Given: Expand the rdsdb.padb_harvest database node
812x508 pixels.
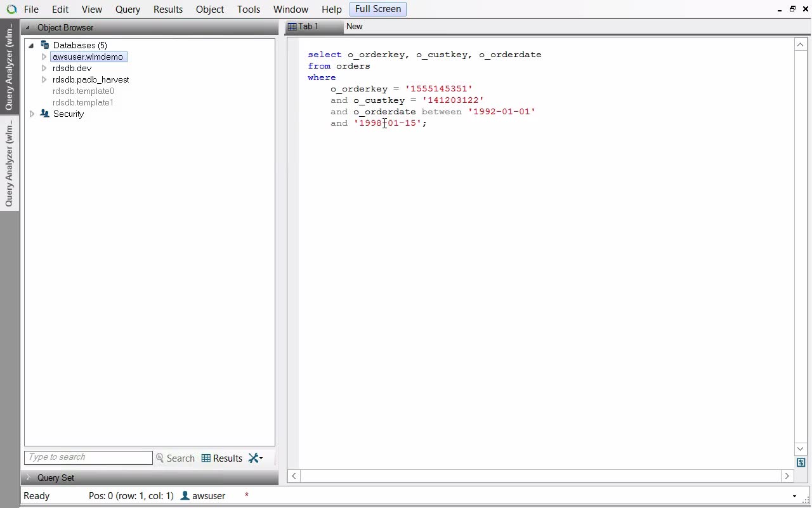Looking at the screenshot, I should coord(44,80).
